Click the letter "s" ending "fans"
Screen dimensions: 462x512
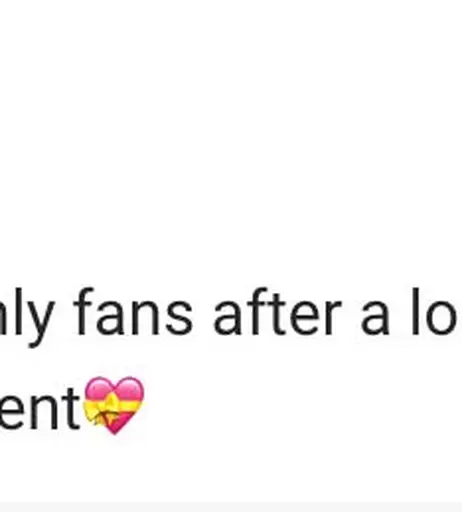180,317
